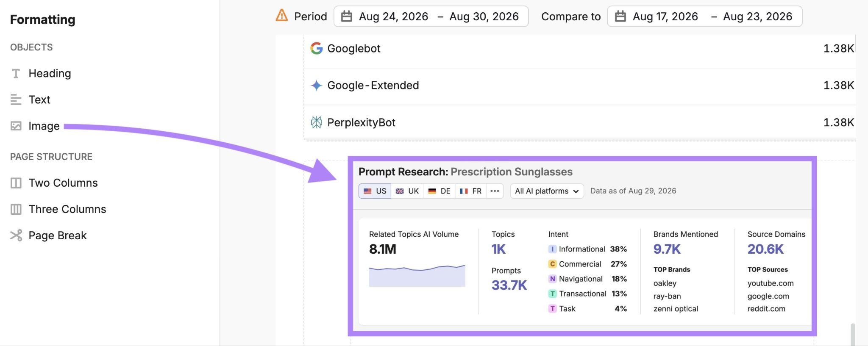
Task: Click the 33.7K Prompts value
Action: [x=509, y=285]
